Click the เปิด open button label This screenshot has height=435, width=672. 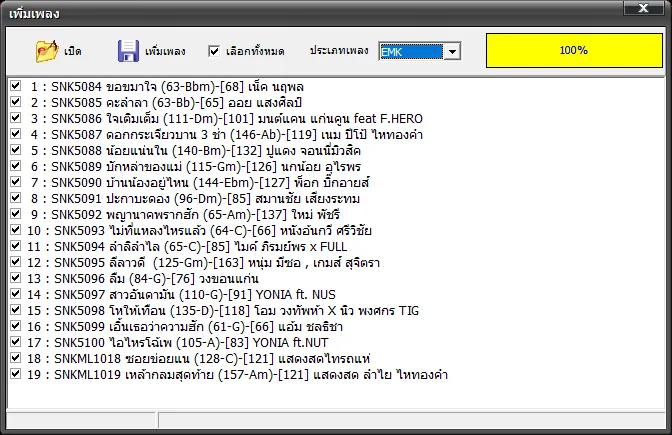coord(72,51)
